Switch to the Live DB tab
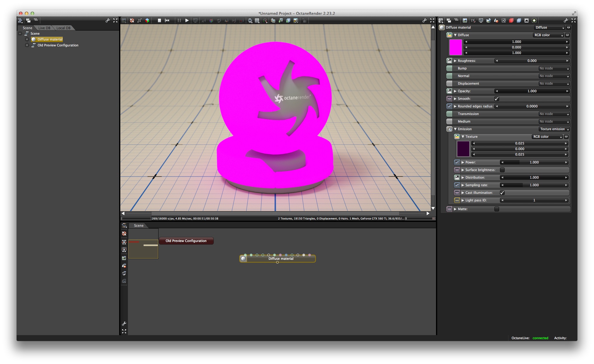Image resolution: width=594 pixels, height=364 pixels. click(44, 28)
